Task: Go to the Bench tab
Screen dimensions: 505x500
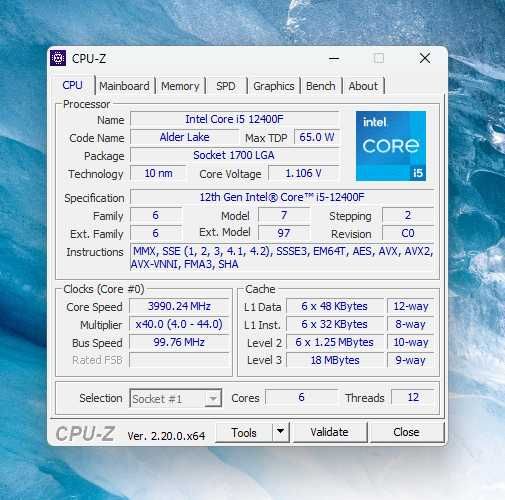Action: pyautogui.click(x=321, y=86)
